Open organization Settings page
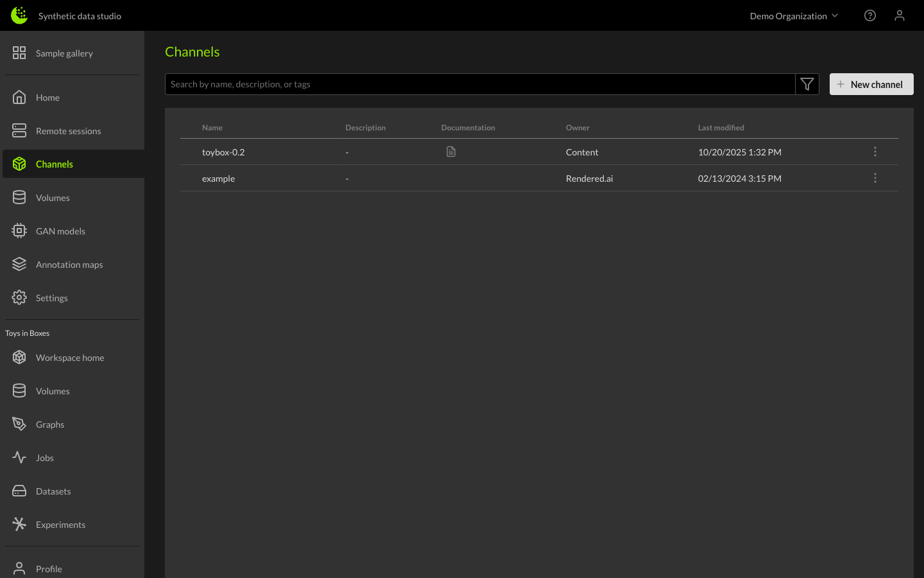 click(x=51, y=298)
